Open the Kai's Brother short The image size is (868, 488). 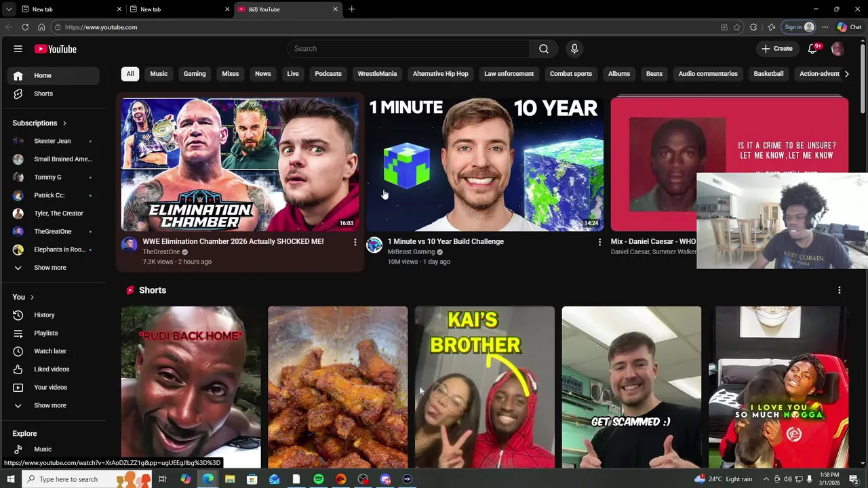pyautogui.click(x=485, y=387)
